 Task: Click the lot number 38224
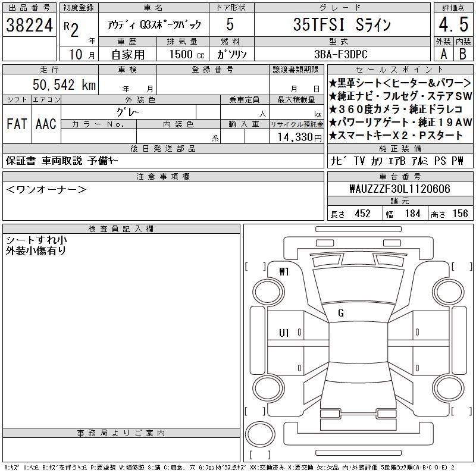(29, 26)
